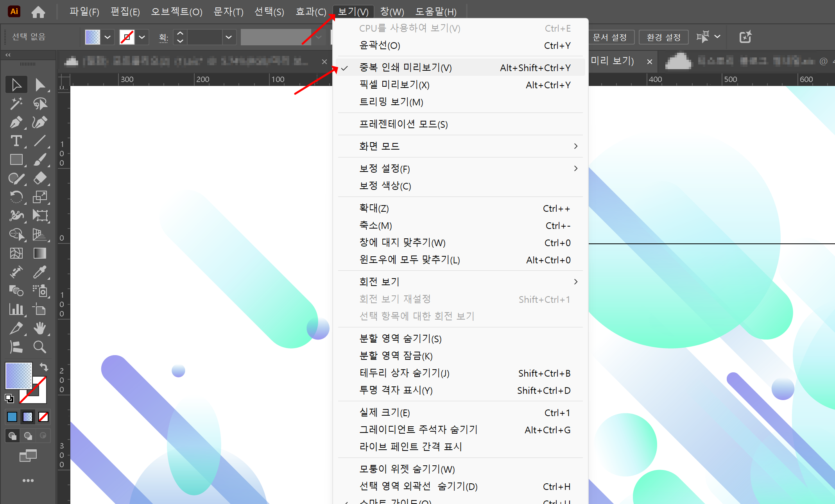
Task: Select the Zoom tool
Action: [x=40, y=347]
